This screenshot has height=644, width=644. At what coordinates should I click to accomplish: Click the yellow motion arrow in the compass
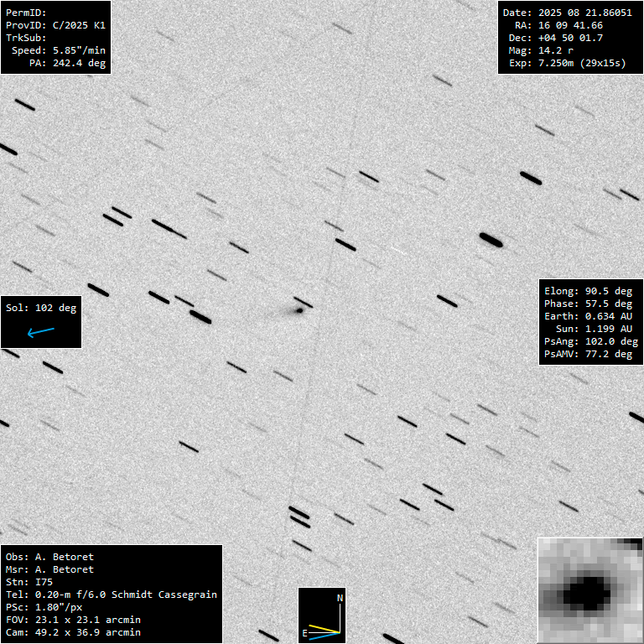[323, 628]
